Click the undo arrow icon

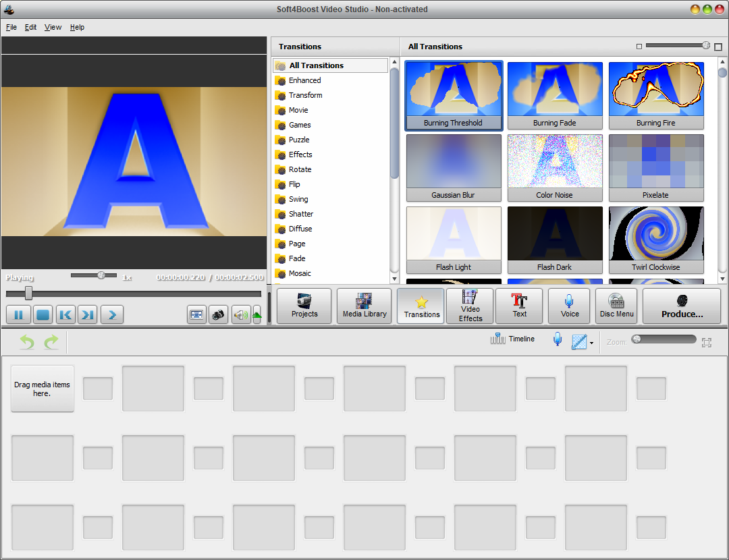[26, 342]
